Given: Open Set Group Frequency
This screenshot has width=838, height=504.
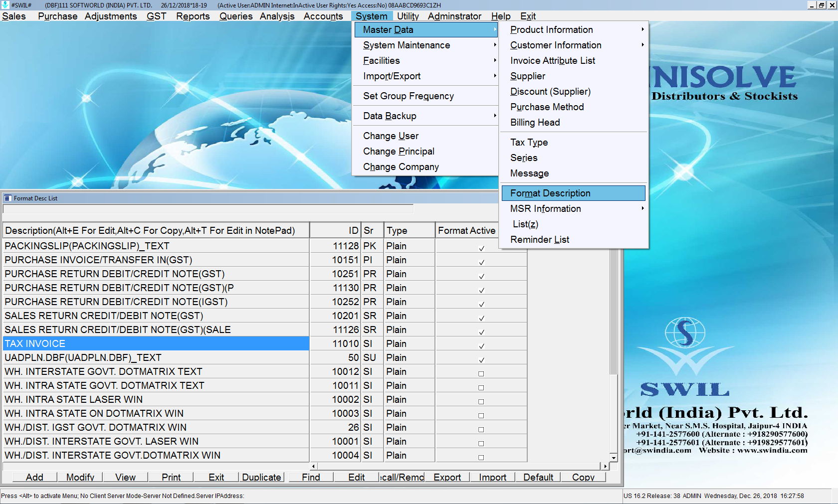Looking at the screenshot, I should click(426, 96).
